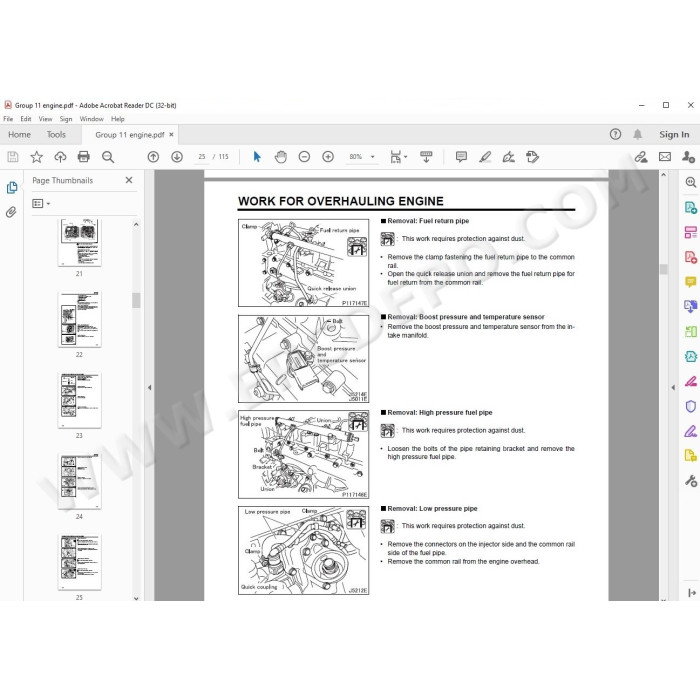Click the Save file icon
Screen dimensions: 700x700
(x=13, y=157)
